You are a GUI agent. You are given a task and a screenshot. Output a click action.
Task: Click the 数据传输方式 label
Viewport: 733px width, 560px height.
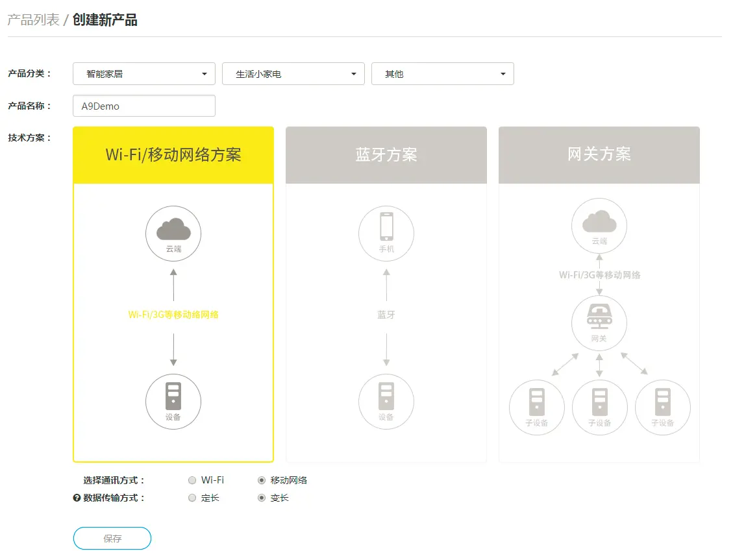(114, 498)
